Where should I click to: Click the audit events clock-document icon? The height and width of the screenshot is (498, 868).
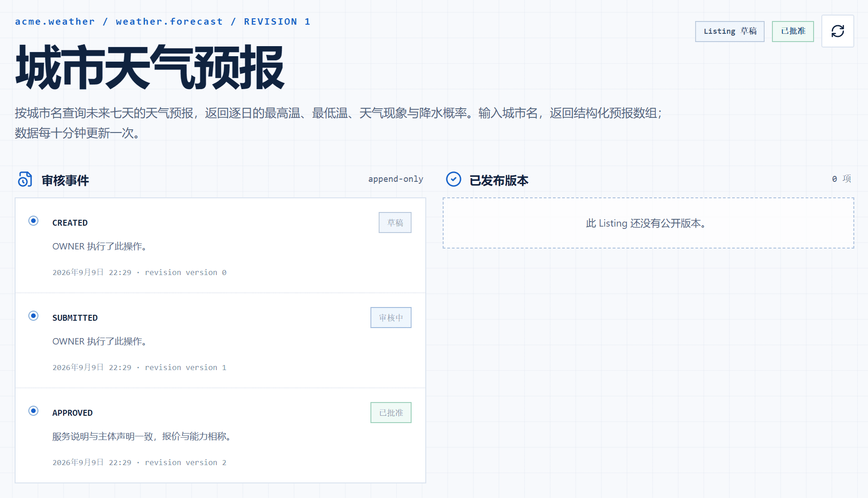25,180
